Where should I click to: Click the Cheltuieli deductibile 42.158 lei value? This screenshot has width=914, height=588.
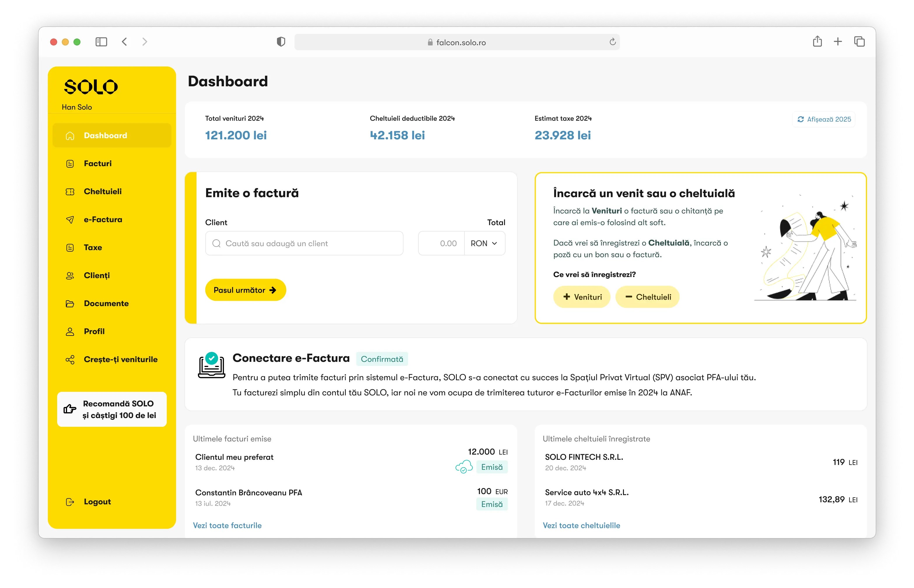click(397, 136)
